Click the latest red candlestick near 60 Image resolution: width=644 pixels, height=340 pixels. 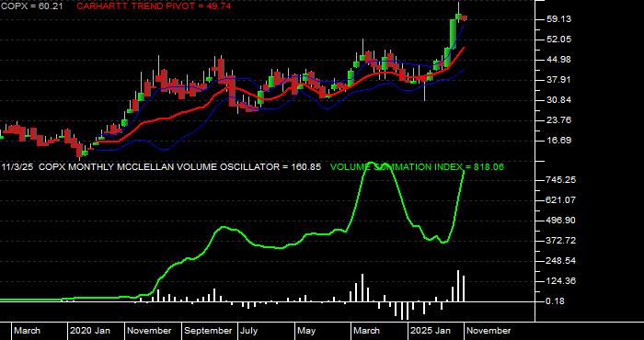coord(464,17)
